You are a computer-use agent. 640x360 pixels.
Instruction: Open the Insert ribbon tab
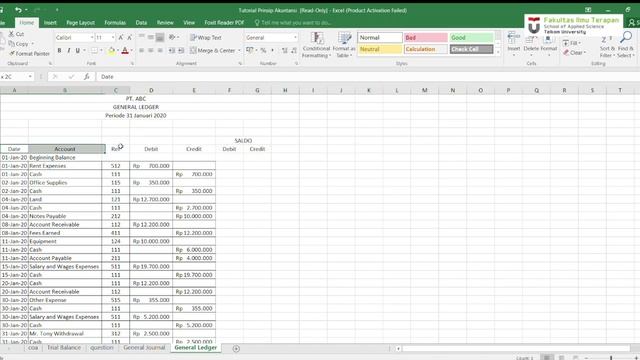click(x=50, y=22)
